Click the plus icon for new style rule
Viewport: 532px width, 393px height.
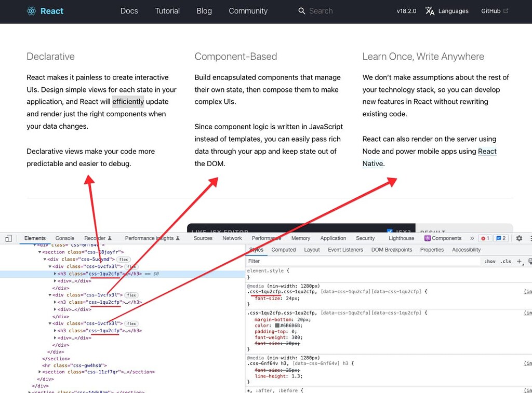click(519, 261)
